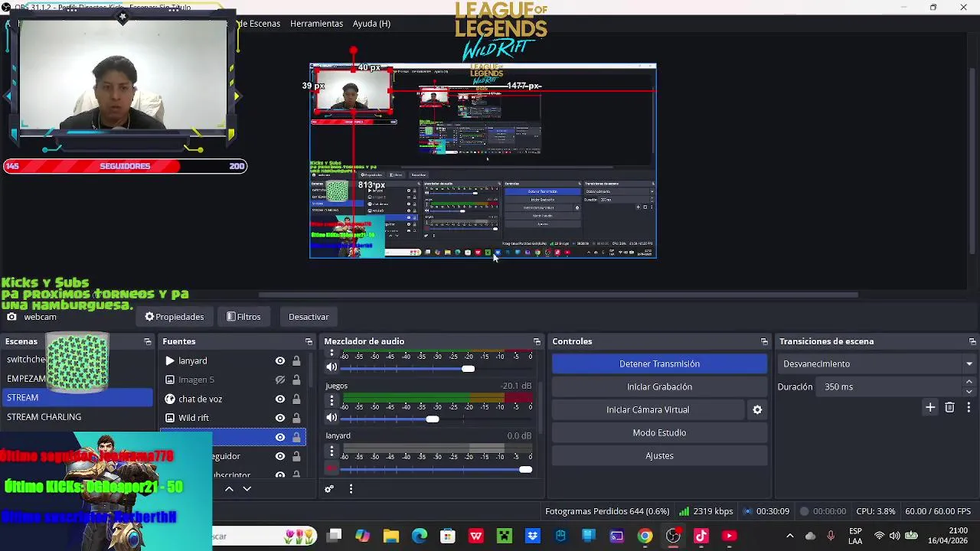Open the juegos channel options kebab menu
This screenshot has height=551, width=980.
click(x=332, y=400)
